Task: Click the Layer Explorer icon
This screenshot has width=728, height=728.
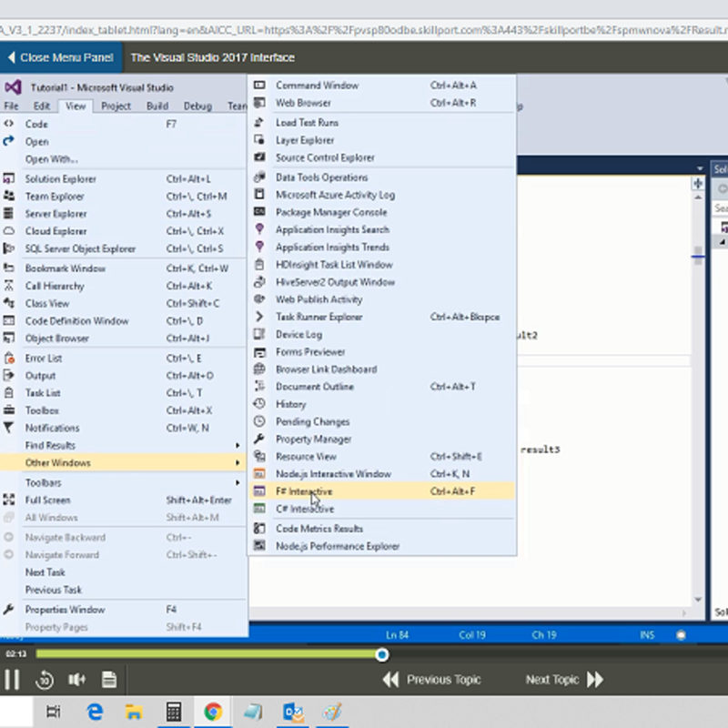Action: [x=259, y=140]
